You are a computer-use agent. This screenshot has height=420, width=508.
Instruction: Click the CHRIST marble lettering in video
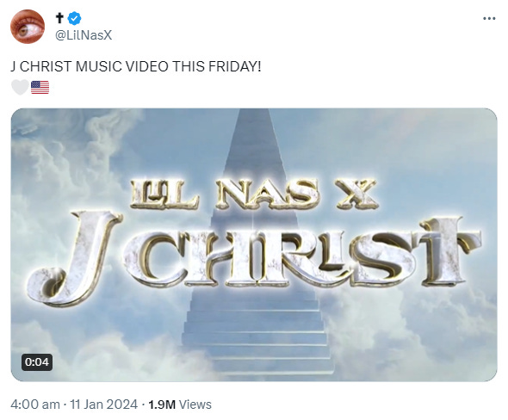tap(303, 255)
